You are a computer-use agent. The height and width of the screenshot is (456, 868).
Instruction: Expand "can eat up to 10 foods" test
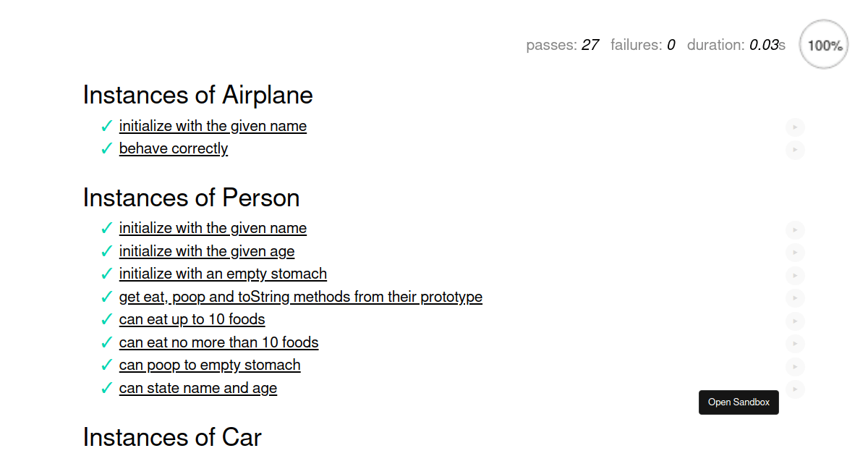192,319
